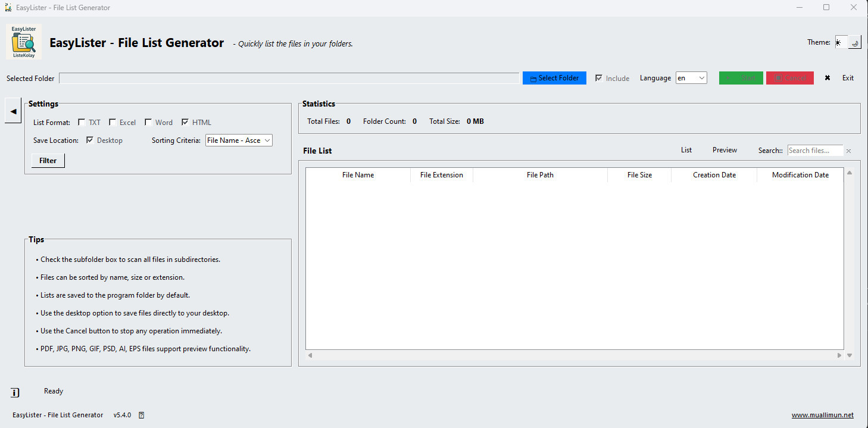Click the Total Size 0 MB value
Viewport: 868px width, 428px height.
(475, 121)
